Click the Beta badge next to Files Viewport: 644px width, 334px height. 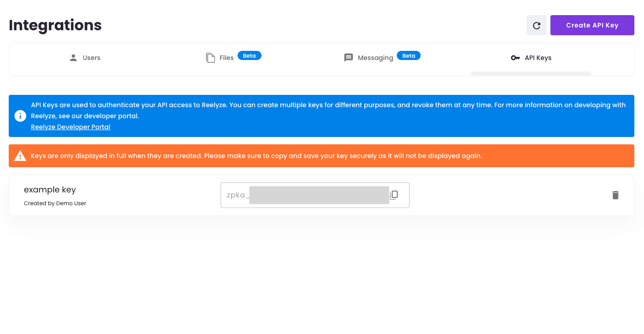point(250,56)
